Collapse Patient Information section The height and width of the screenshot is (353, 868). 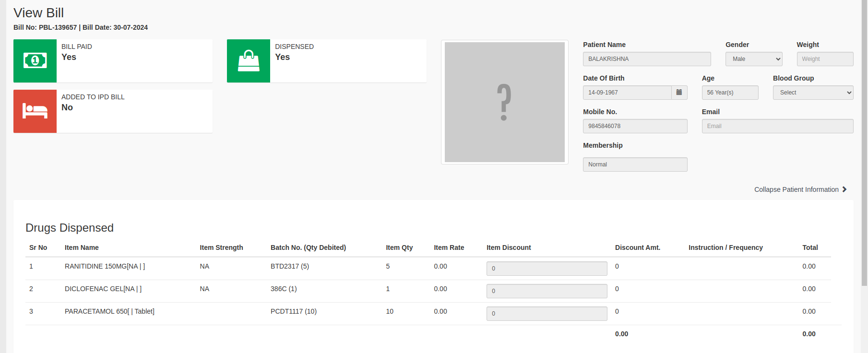pos(796,189)
